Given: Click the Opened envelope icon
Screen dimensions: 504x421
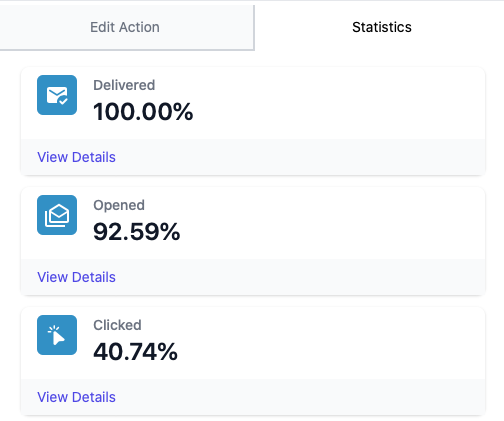Looking at the screenshot, I should tap(57, 215).
